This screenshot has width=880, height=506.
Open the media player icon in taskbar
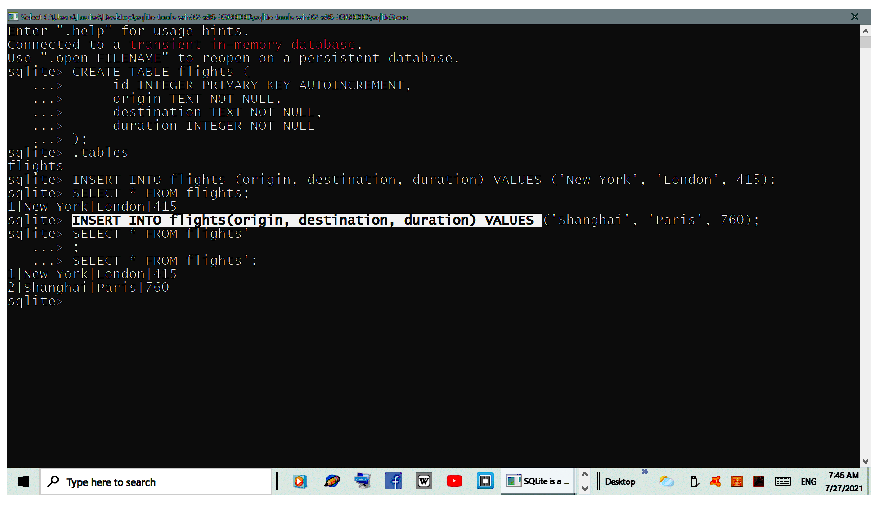300,481
